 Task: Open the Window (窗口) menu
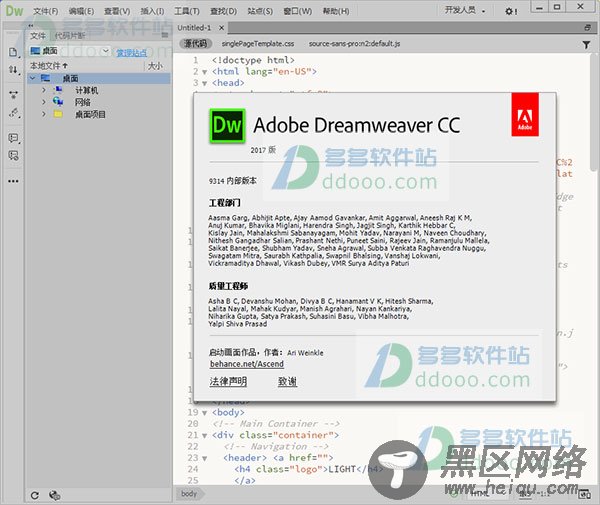coord(297,11)
